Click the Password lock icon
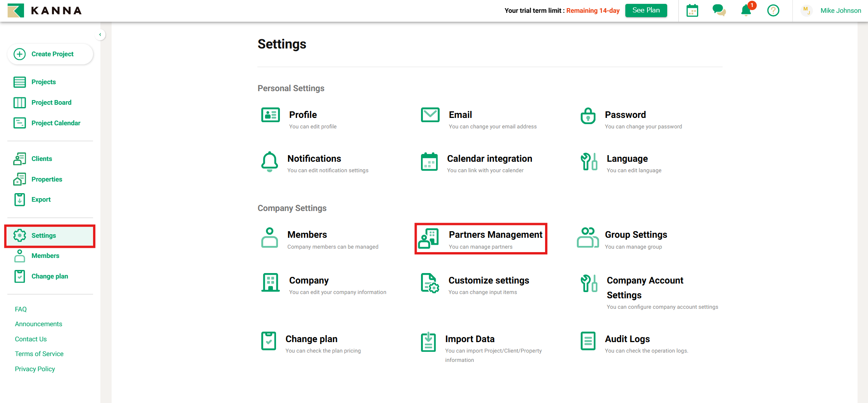 pos(588,116)
